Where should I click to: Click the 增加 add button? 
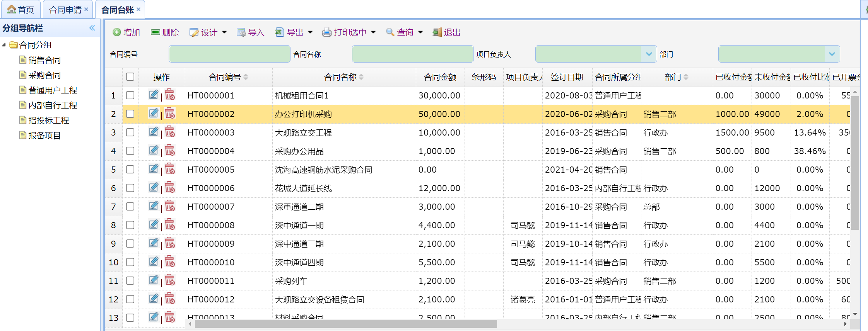pyautogui.click(x=126, y=32)
